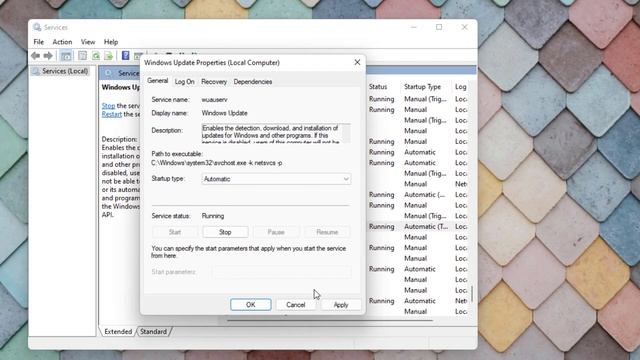640x360 pixels.
Task: Open the blue Help toolbar icon
Action: [x=126, y=56]
